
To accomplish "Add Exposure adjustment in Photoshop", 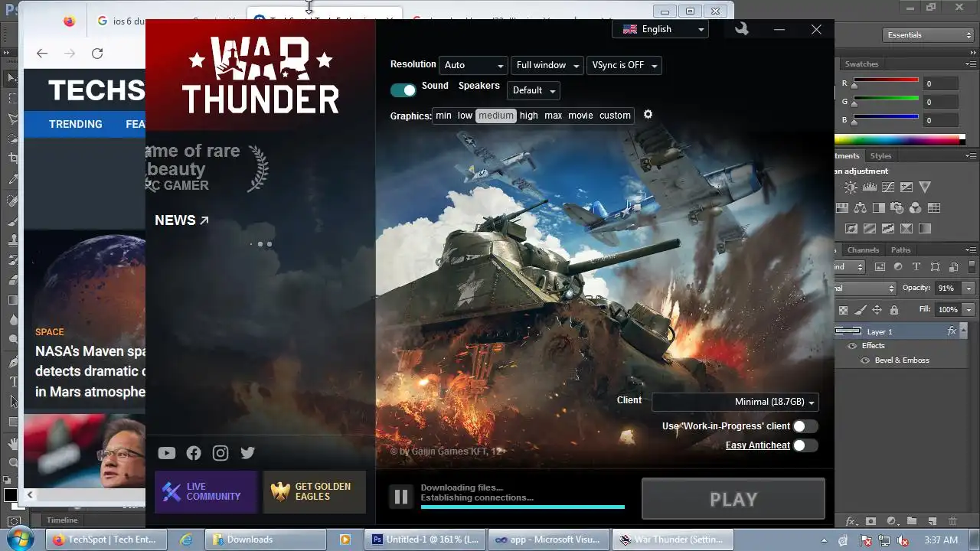I will point(906,187).
